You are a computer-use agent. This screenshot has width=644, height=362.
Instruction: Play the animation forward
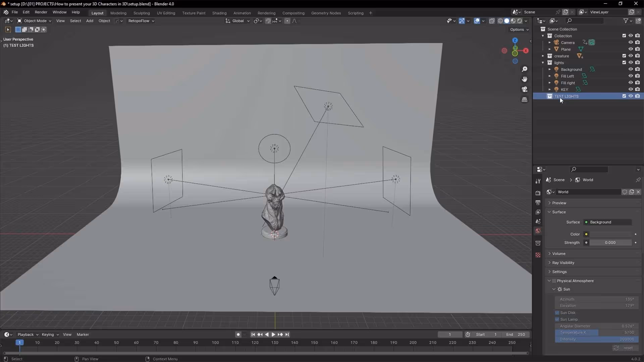[x=273, y=335]
